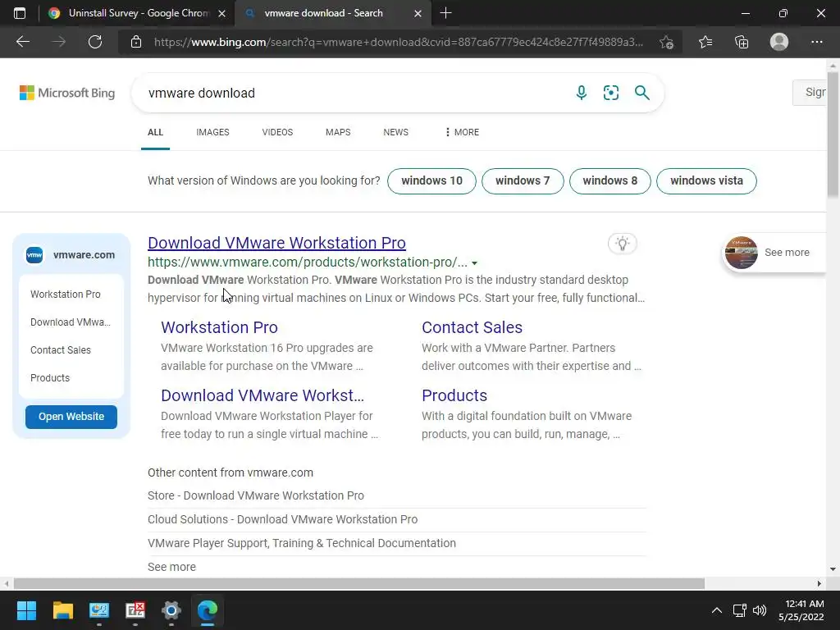Expand the MORE search categories menu
840x630 pixels.
point(463,132)
